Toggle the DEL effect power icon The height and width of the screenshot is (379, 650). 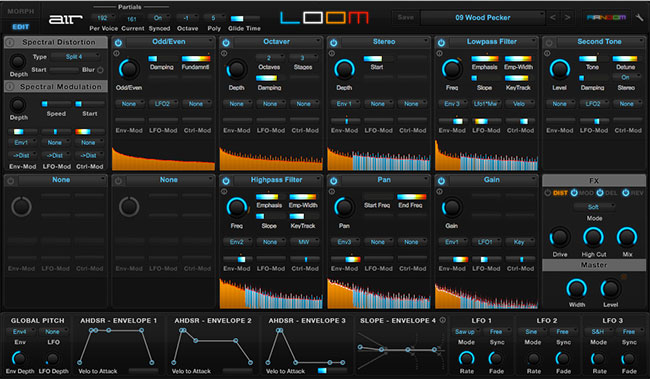[600, 193]
